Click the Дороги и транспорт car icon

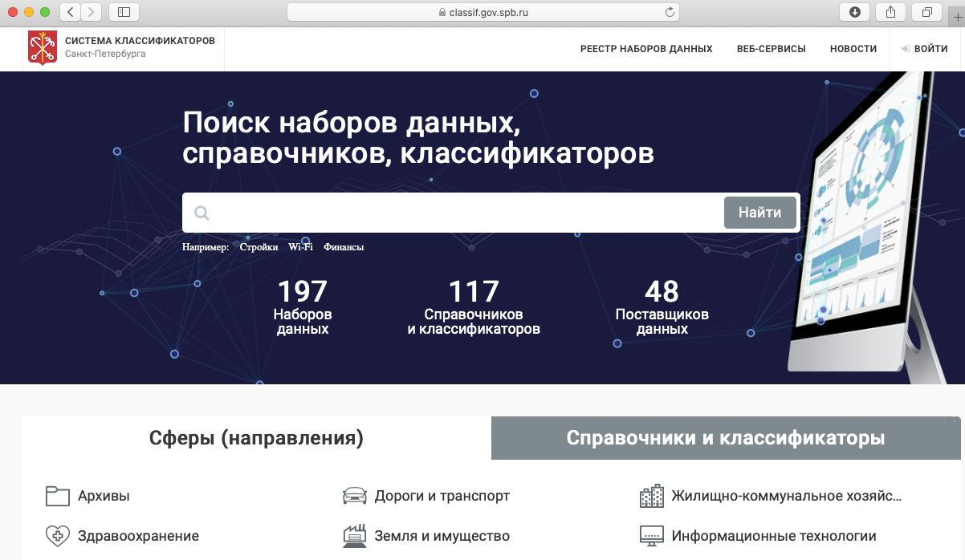(x=354, y=496)
